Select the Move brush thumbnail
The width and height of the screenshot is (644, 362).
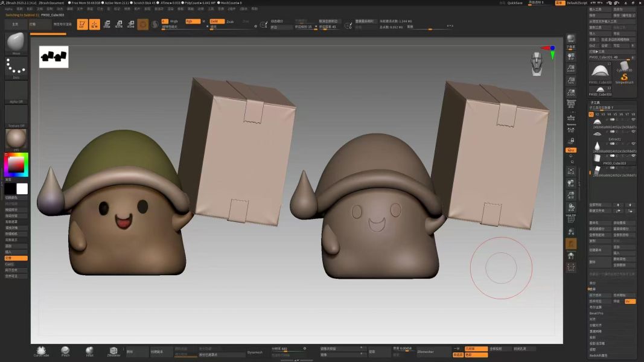coord(16,43)
